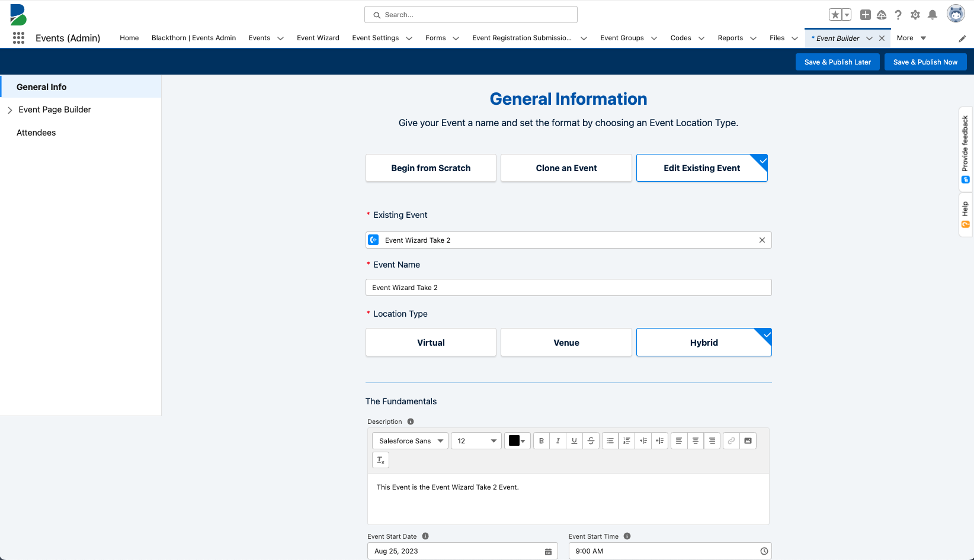
Task: Select Clone an Event option
Action: point(566,168)
